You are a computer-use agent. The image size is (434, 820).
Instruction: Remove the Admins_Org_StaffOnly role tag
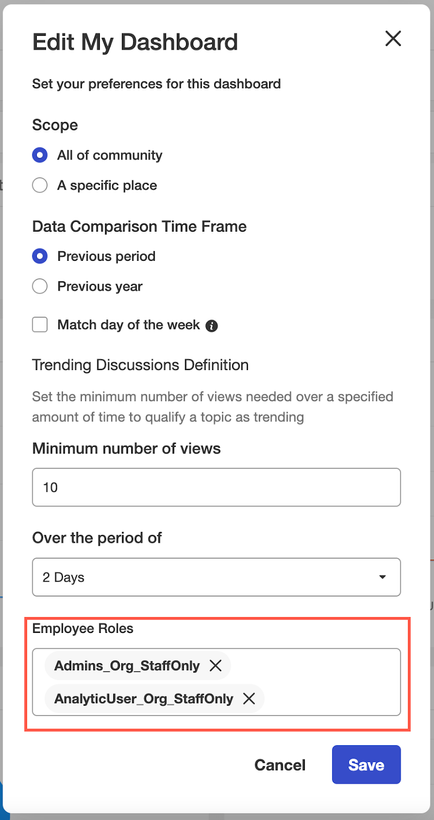pyautogui.click(x=215, y=666)
